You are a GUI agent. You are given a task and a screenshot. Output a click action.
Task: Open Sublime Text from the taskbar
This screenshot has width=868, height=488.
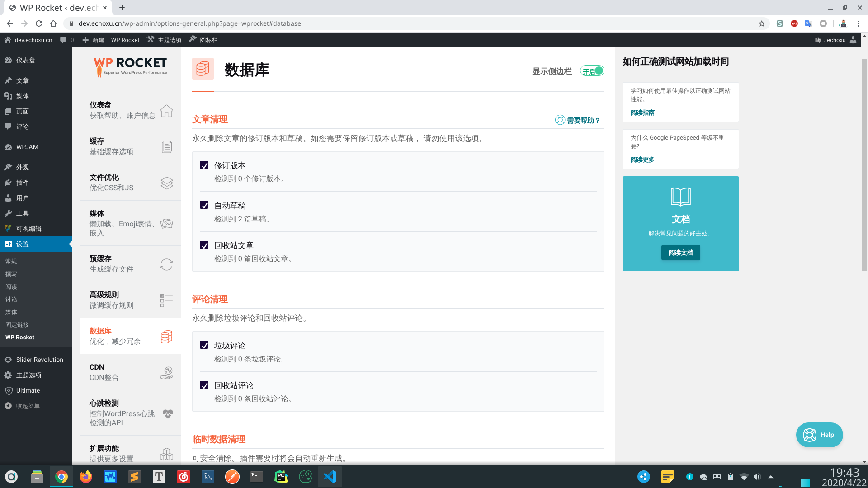coord(135,477)
